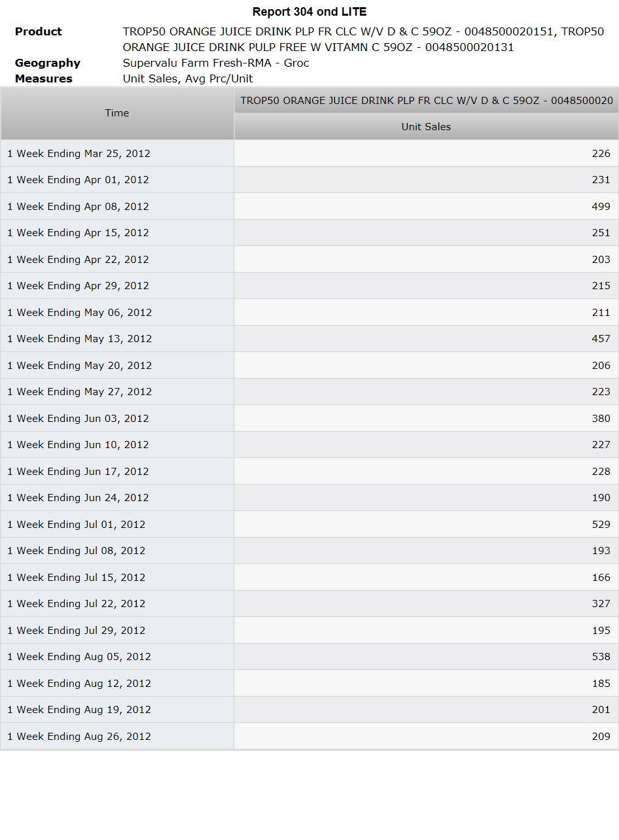The width and height of the screenshot is (619, 840).
Task: Click the 457 unit sales cell
Action: (x=426, y=339)
